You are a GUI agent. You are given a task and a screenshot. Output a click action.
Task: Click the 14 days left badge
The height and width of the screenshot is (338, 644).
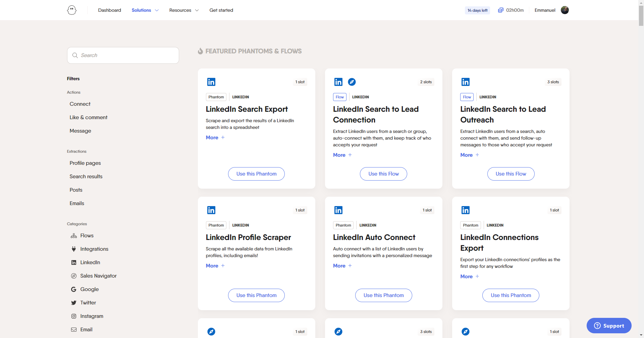[477, 10]
